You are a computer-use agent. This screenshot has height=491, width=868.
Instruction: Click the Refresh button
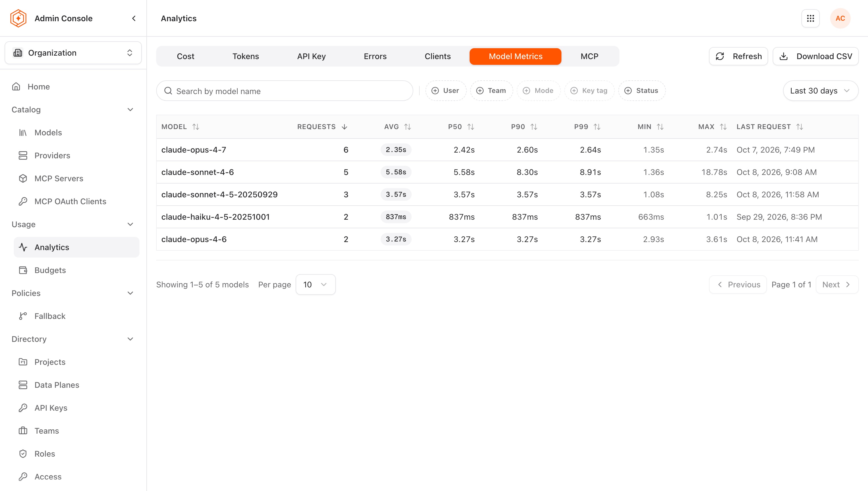(x=739, y=56)
